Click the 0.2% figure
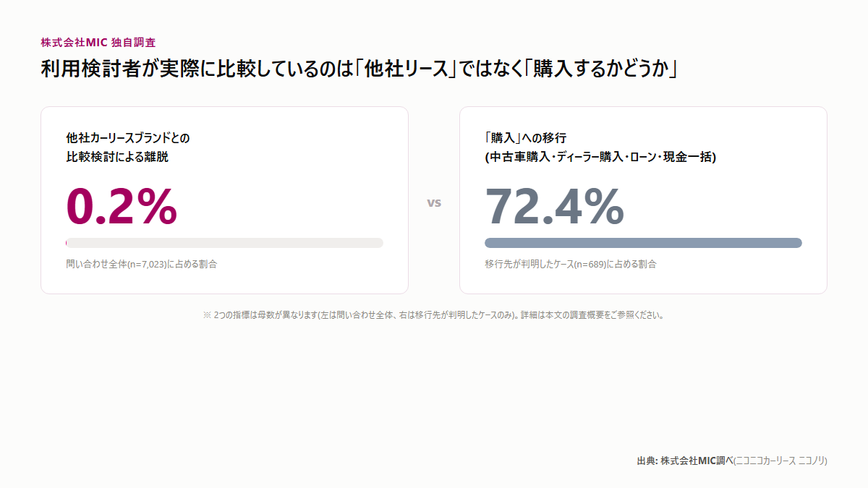868x488 pixels. pos(122,206)
